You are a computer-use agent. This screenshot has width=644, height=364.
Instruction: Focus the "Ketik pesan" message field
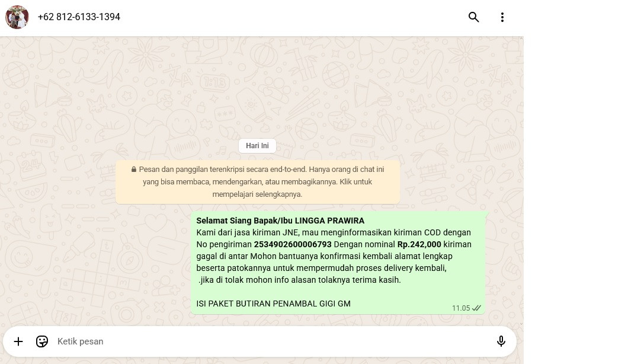click(271, 341)
